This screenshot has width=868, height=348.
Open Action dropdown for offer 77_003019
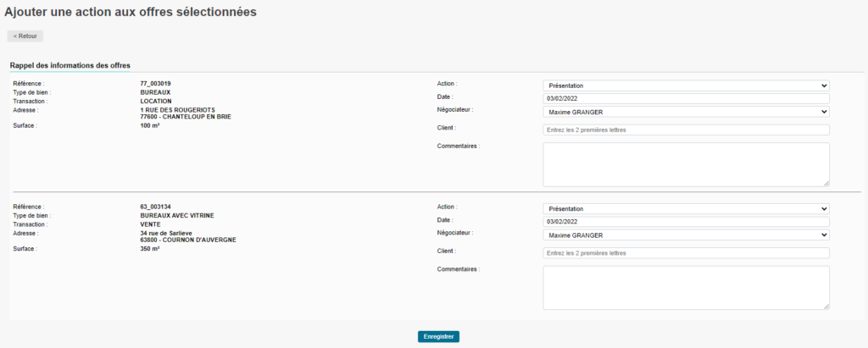685,86
